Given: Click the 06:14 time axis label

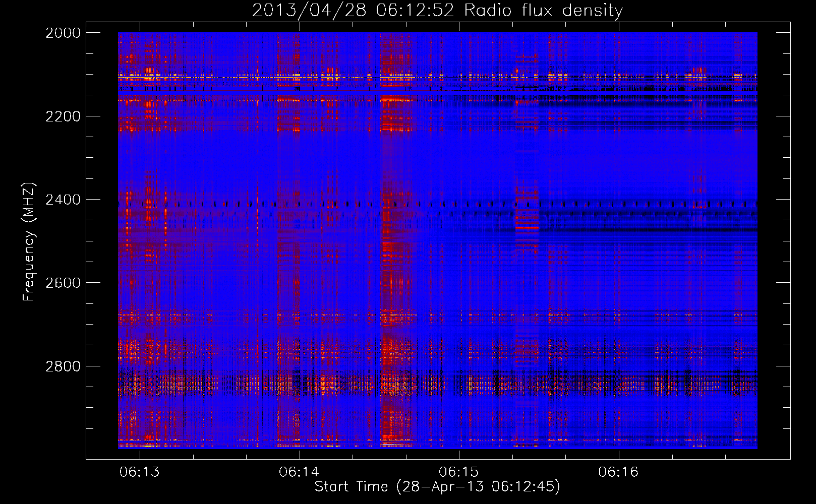Looking at the screenshot, I should (x=299, y=472).
